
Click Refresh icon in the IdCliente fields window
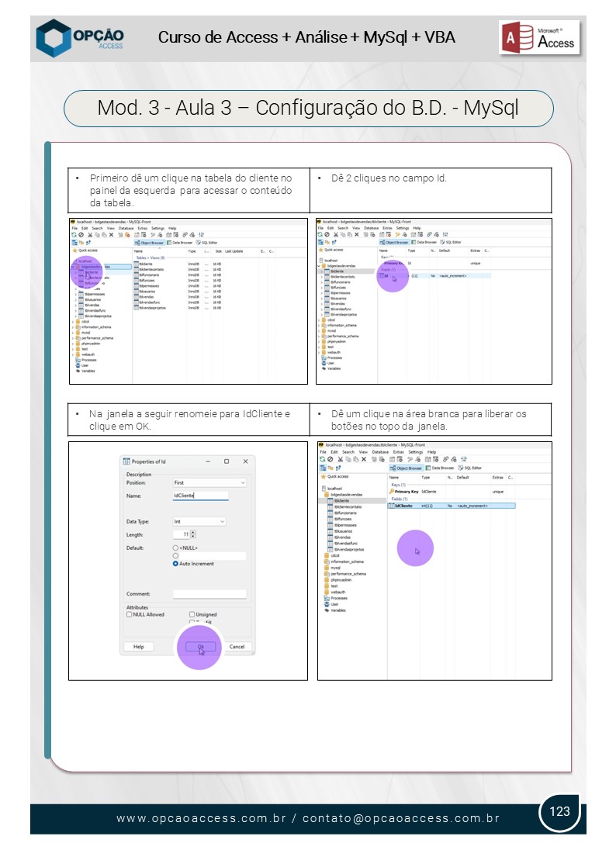click(322, 459)
